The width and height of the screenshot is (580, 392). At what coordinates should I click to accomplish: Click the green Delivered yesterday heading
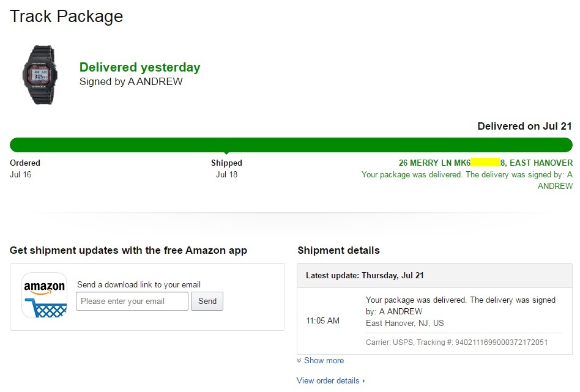(140, 67)
